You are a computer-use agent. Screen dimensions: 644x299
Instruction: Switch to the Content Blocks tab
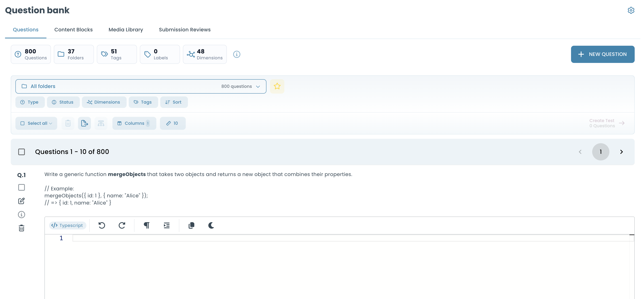click(74, 30)
